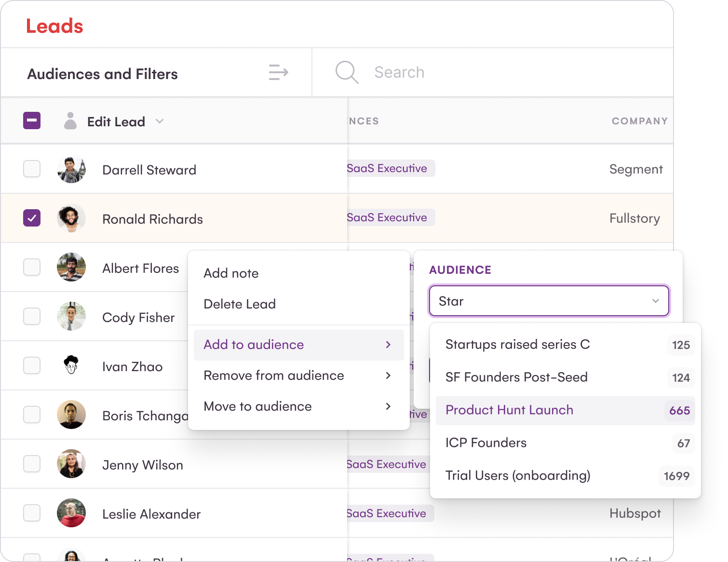728x562 pixels.
Task: Expand the Edit Lead dropdown arrow
Action: [x=160, y=121]
